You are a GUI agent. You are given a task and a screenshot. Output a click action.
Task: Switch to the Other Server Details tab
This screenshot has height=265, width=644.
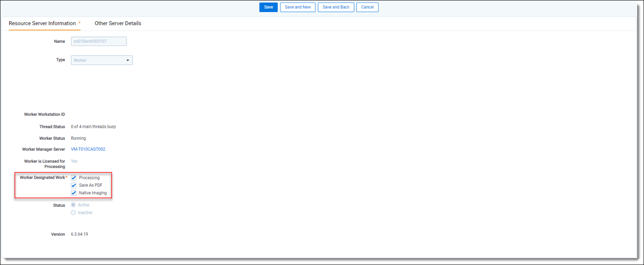[118, 23]
